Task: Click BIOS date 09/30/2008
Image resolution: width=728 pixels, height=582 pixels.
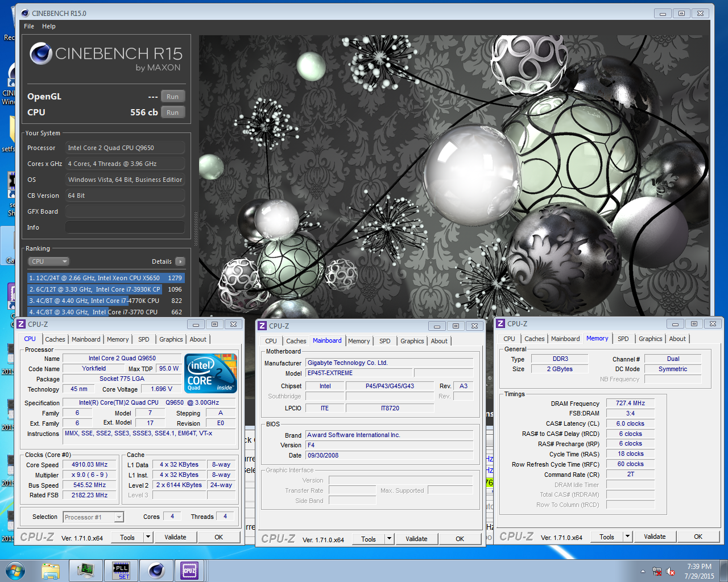Action: [x=389, y=455]
